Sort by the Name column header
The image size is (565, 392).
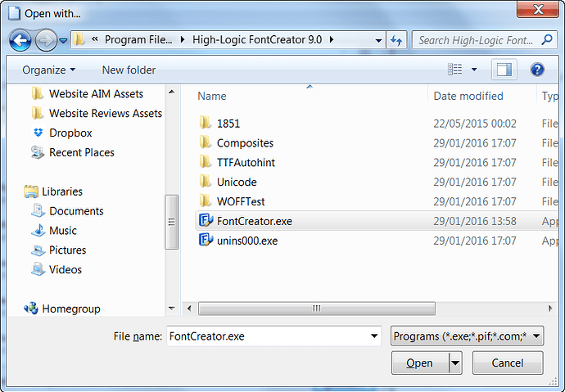click(212, 96)
